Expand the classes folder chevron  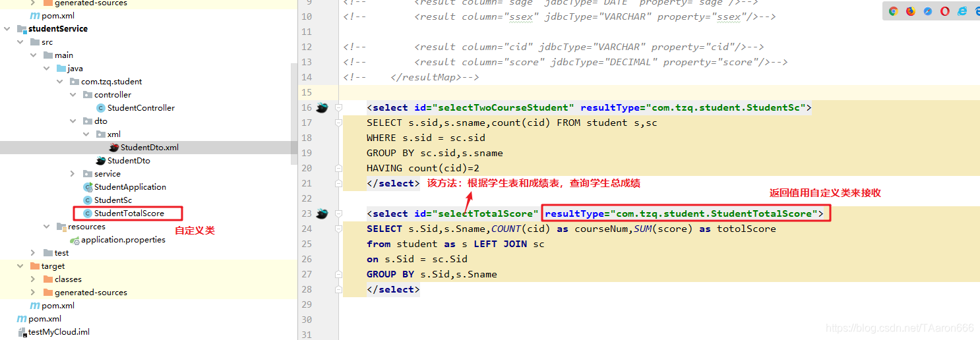[33, 279]
